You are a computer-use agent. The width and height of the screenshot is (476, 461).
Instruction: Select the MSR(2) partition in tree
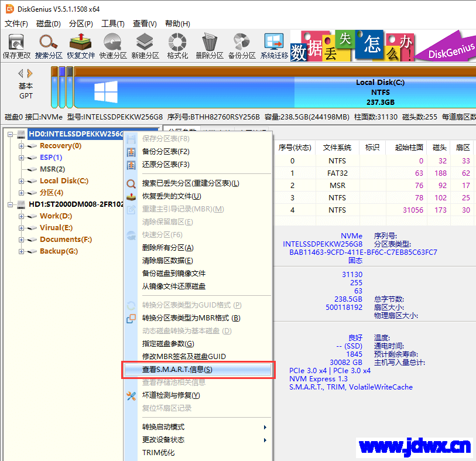[52, 169]
